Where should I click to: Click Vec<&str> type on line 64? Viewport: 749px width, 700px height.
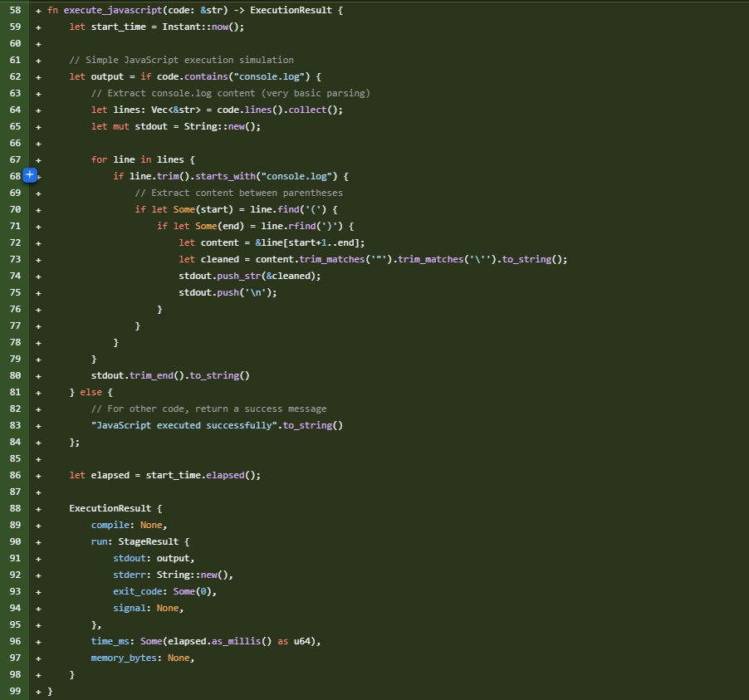[176, 110]
